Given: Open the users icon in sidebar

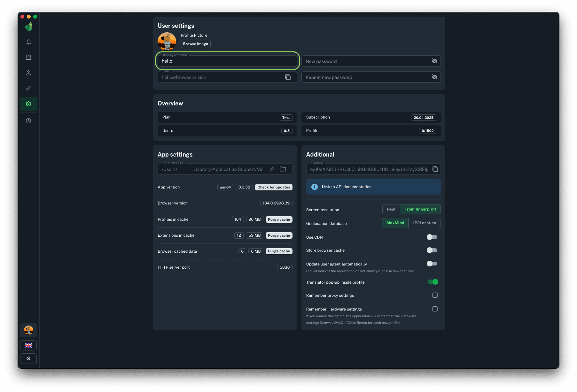Looking at the screenshot, I should (x=28, y=73).
